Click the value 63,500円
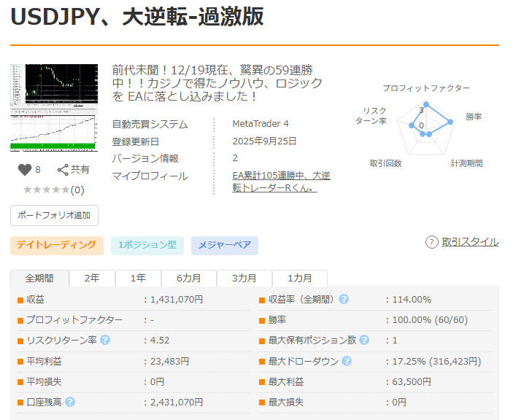The height and width of the screenshot is (420, 516). 412,381
